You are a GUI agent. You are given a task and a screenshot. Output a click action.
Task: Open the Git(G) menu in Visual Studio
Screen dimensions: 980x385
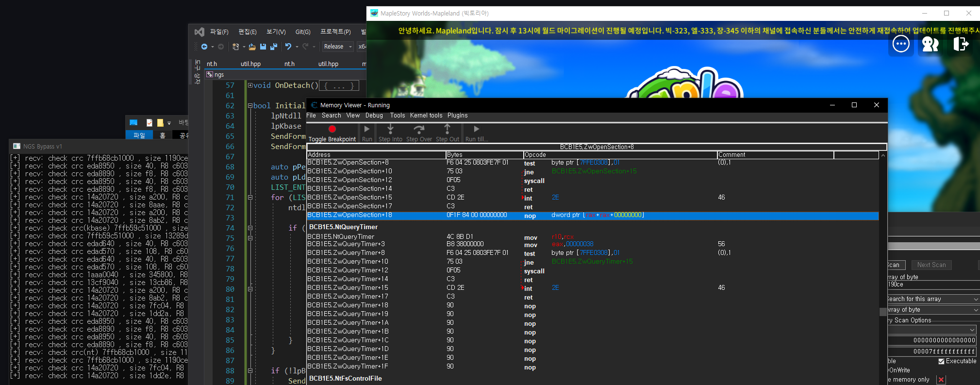tap(303, 32)
